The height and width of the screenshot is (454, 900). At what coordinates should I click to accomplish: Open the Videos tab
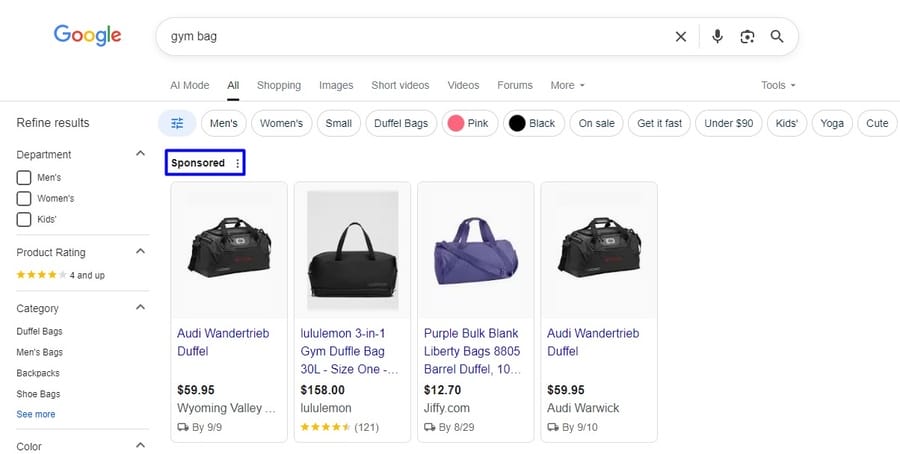(463, 86)
